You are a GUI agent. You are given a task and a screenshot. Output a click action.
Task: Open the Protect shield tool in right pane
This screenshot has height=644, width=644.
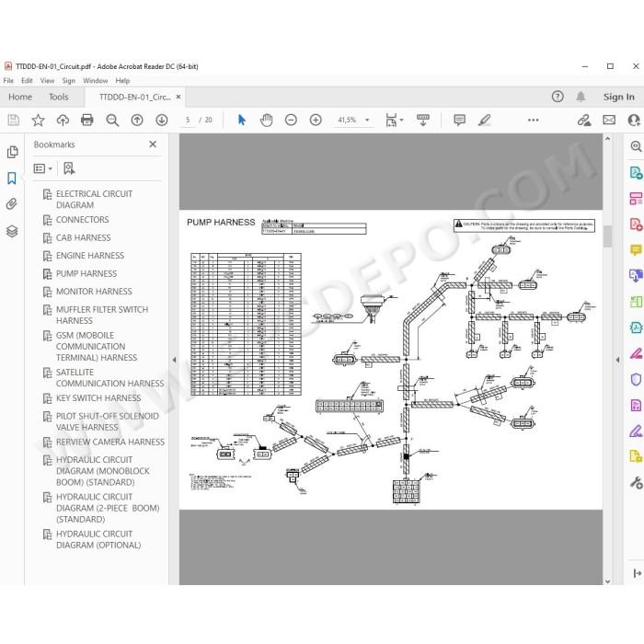point(636,379)
